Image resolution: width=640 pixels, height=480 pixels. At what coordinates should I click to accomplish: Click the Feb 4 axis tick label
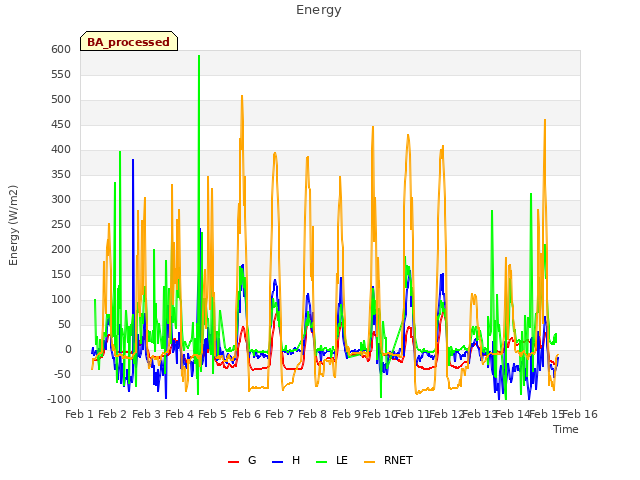(180, 414)
